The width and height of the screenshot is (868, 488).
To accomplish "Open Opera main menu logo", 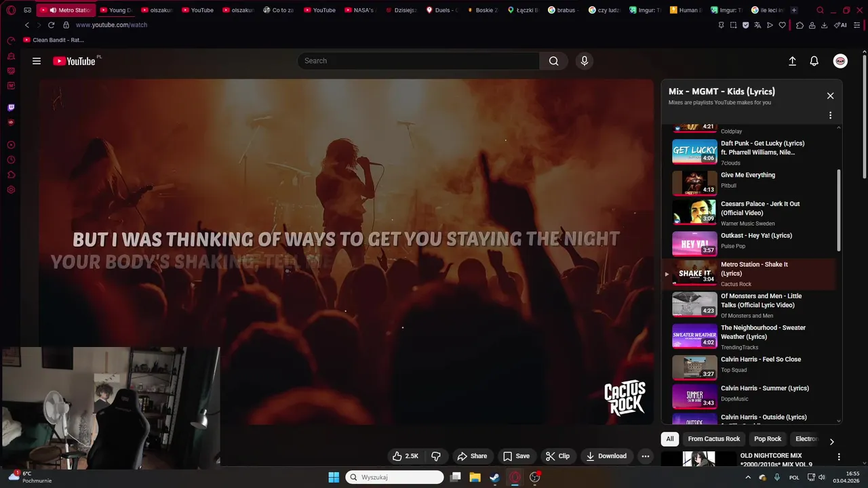I will [11, 10].
